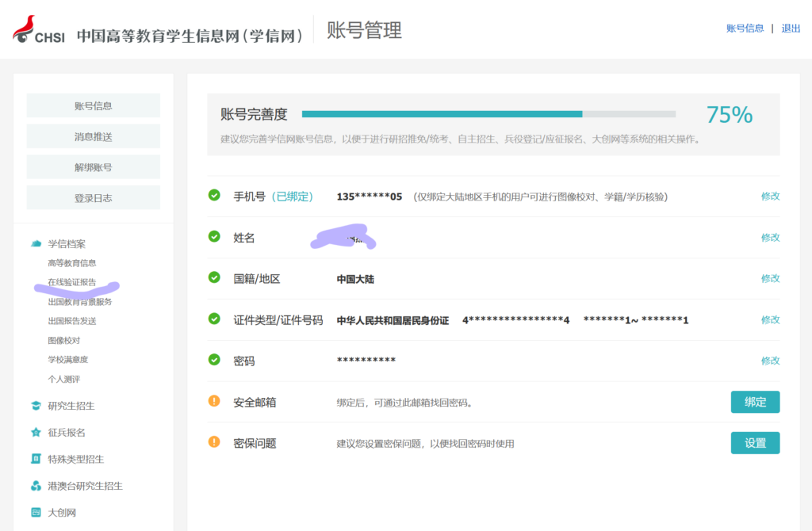The height and width of the screenshot is (531, 812).
Task: Click the graduation cap icon for 研究生招生
Action: click(x=36, y=406)
